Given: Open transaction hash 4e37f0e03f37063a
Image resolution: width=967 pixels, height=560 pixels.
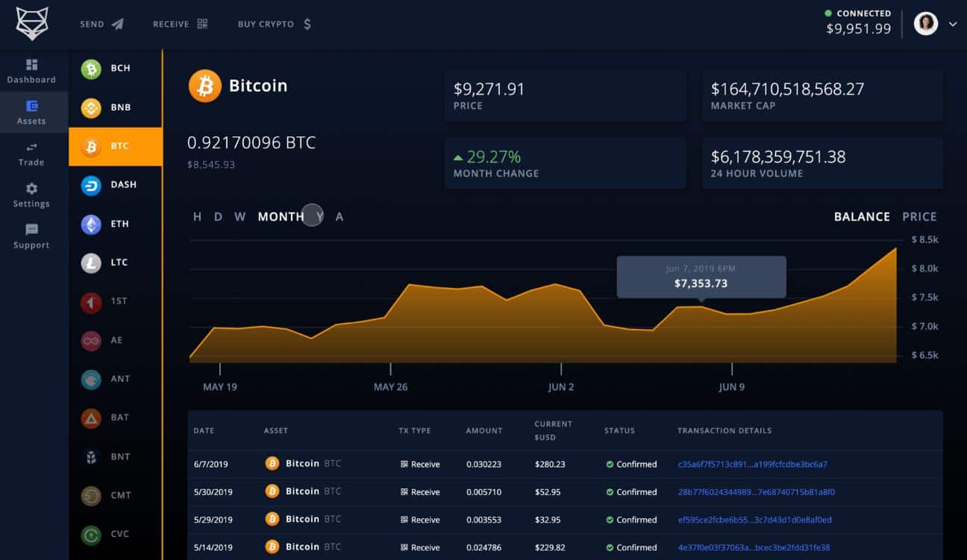Looking at the screenshot, I should coord(754,547).
